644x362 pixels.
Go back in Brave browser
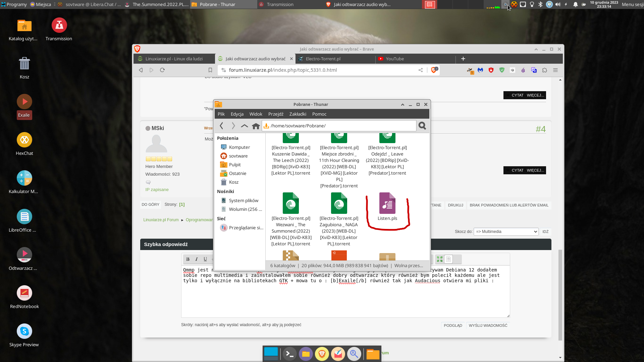point(141,70)
